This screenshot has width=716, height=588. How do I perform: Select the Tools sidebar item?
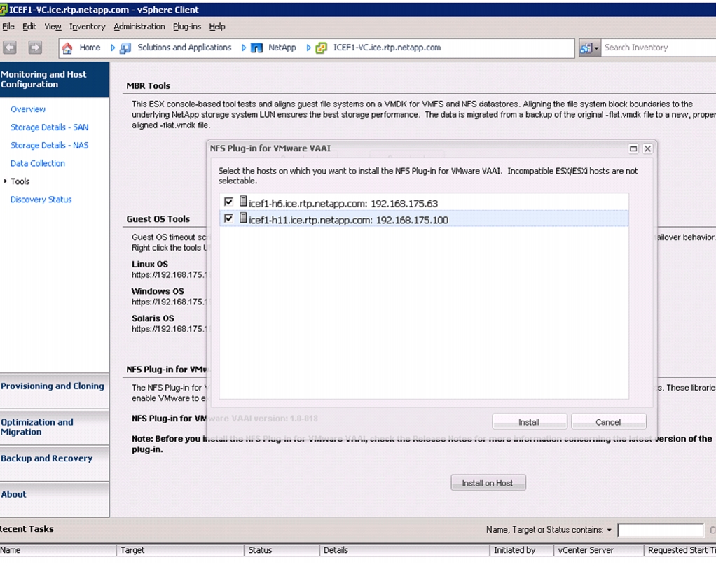click(20, 181)
